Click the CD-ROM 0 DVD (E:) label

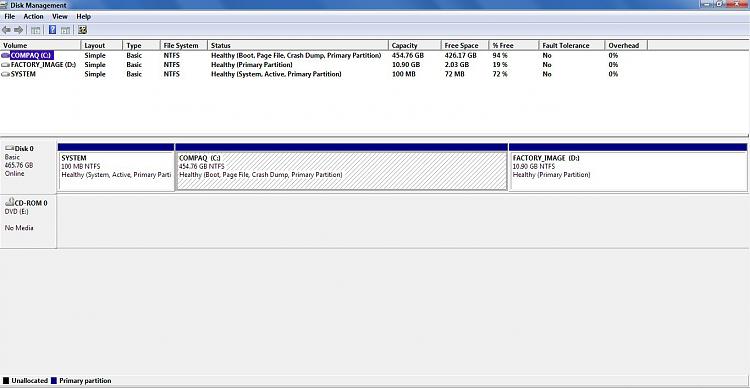click(28, 222)
